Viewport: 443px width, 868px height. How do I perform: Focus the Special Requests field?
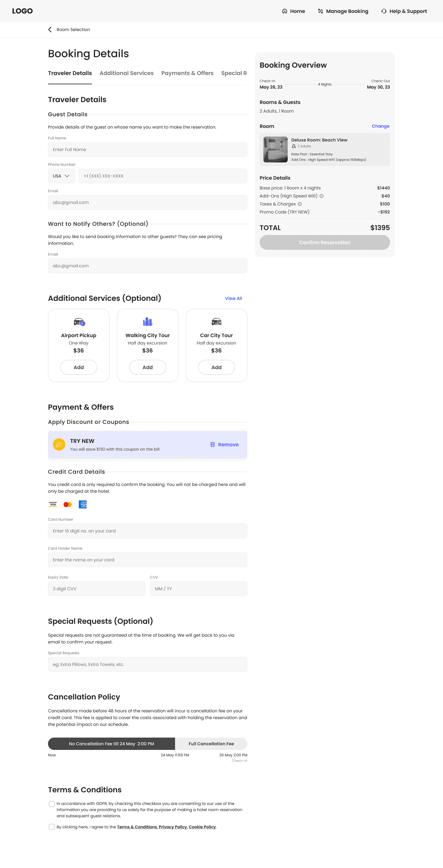[147, 664]
